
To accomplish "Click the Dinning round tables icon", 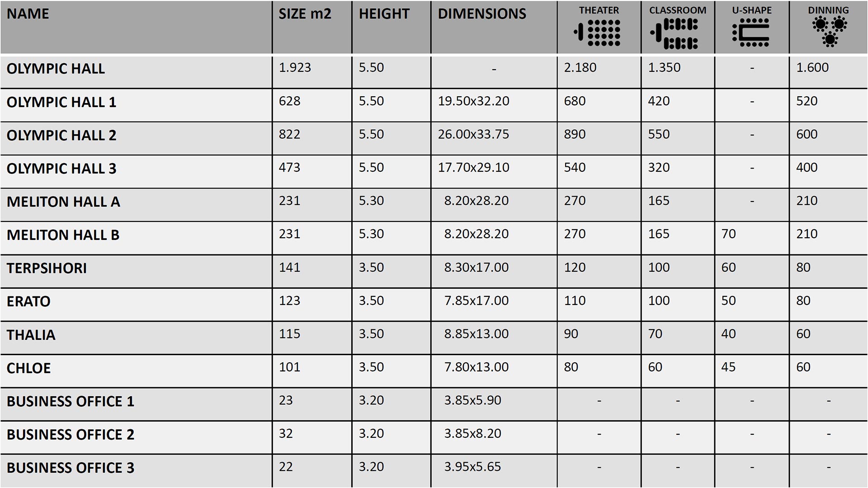I will click(x=829, y=32).
